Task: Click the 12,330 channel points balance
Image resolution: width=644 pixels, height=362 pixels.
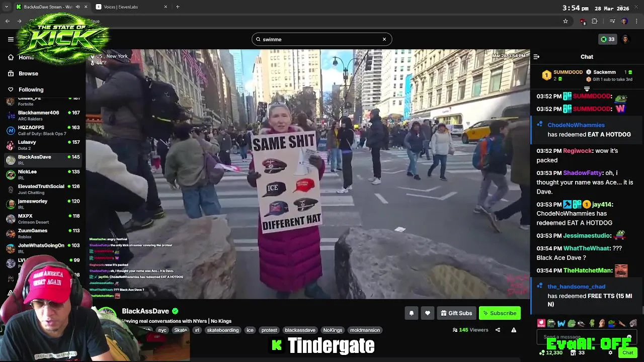Action: tap(551, 353)
